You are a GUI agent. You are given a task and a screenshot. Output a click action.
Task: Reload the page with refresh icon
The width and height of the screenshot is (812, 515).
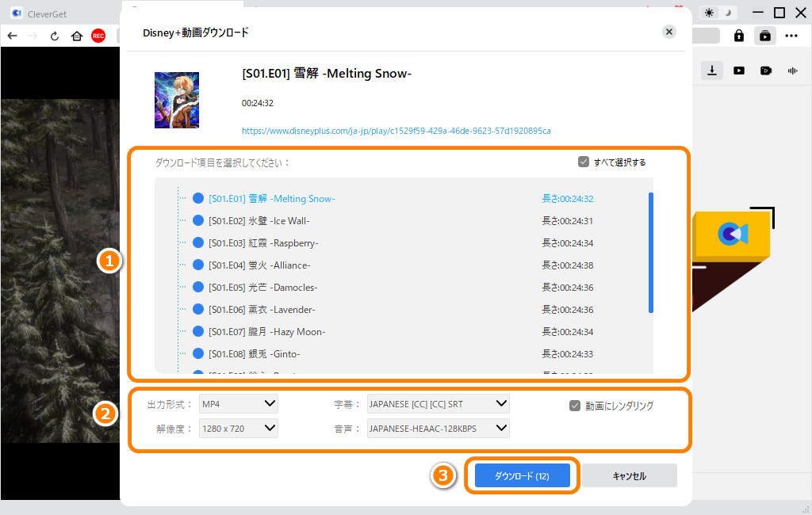(55, 36)
